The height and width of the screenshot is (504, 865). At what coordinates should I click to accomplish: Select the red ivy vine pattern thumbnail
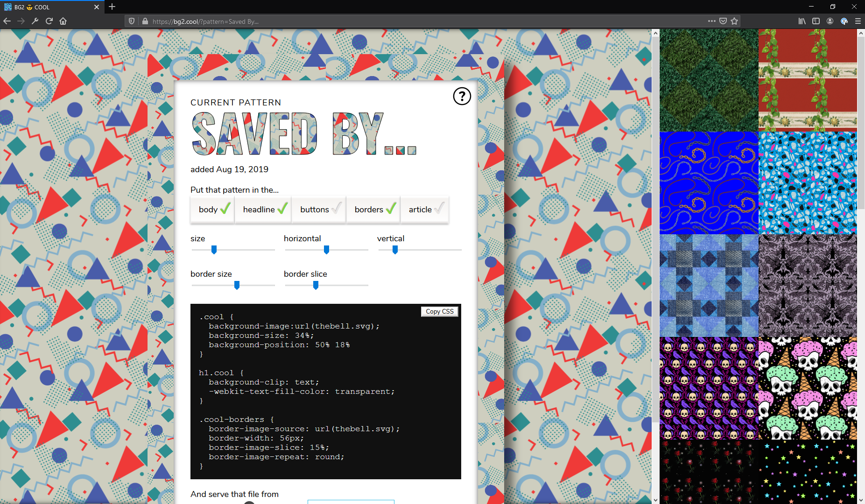coord(808,80)
